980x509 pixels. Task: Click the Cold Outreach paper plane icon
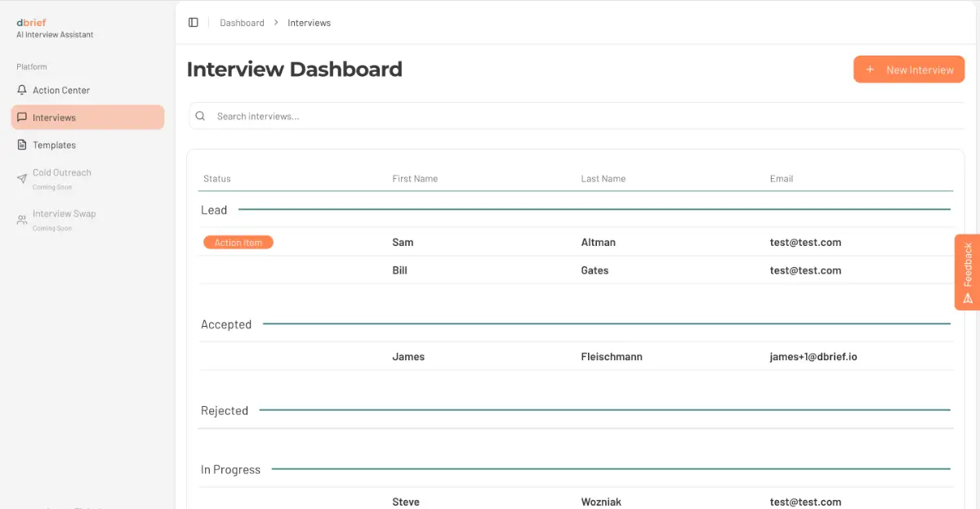pyautogui.click(x=22, y=178)
